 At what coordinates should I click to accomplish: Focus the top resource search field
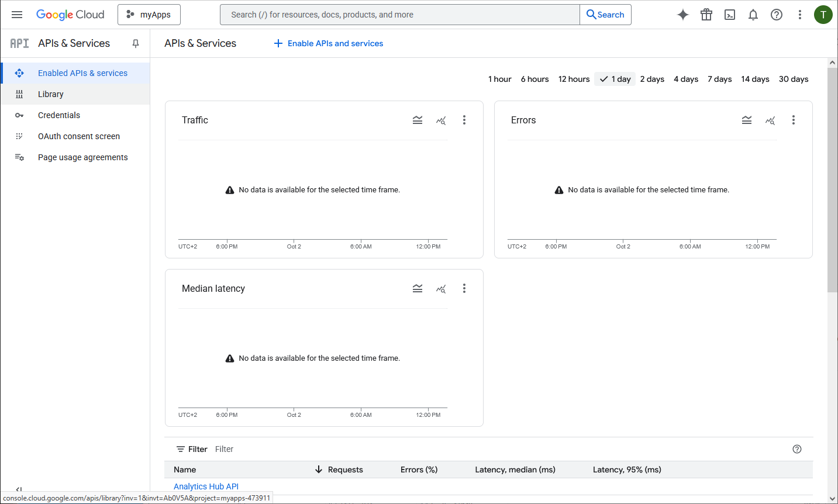pyautogui.click(x=399, y=15)
